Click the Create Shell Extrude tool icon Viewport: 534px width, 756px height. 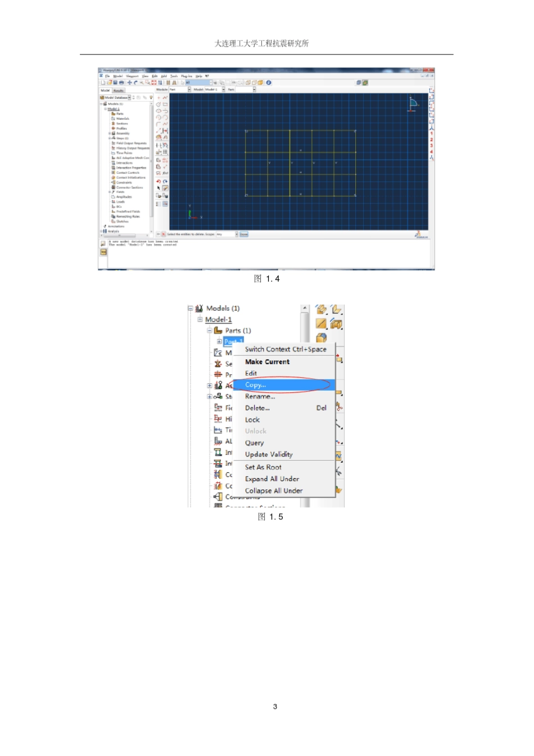(336, 309)
